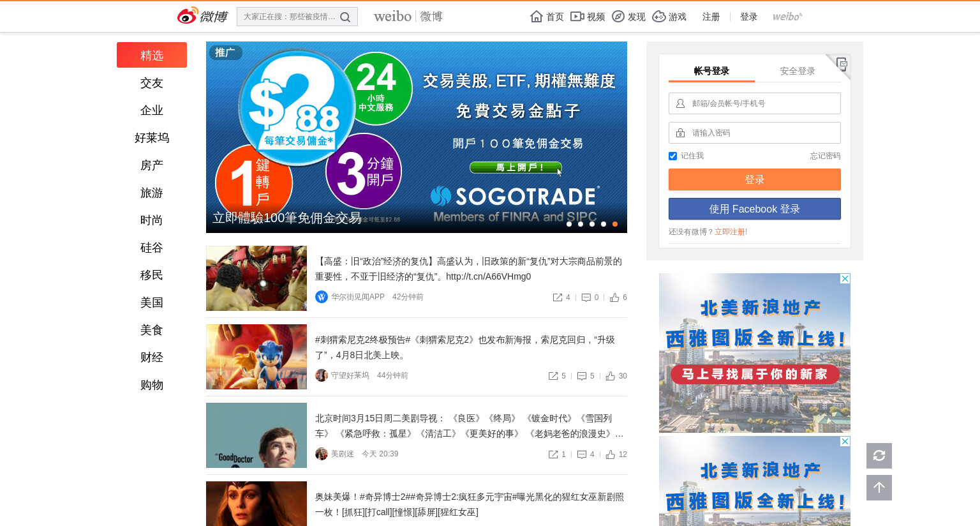This screenshot has width=980, height=526.
Task: Click 注册 in top navigation
Action: [711, 17]
